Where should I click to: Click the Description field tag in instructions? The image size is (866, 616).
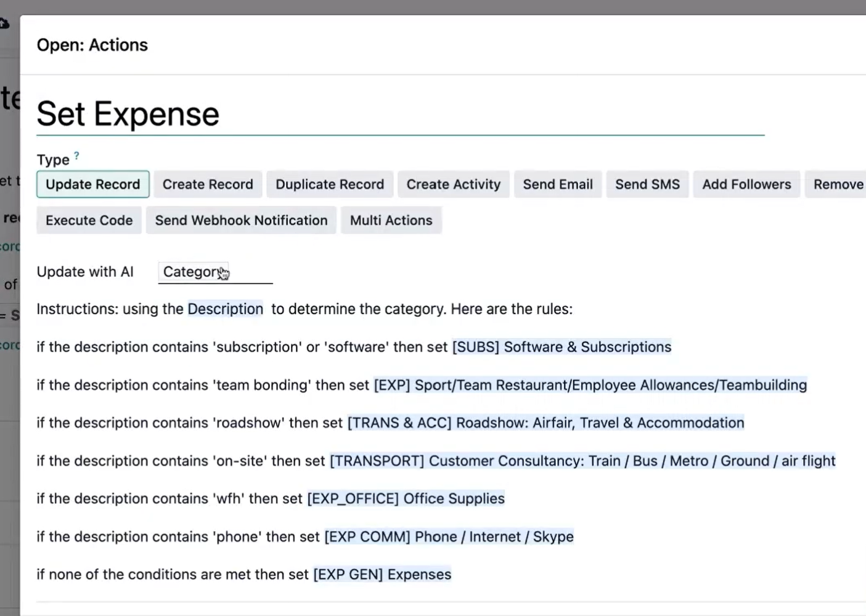pos(225,309)
